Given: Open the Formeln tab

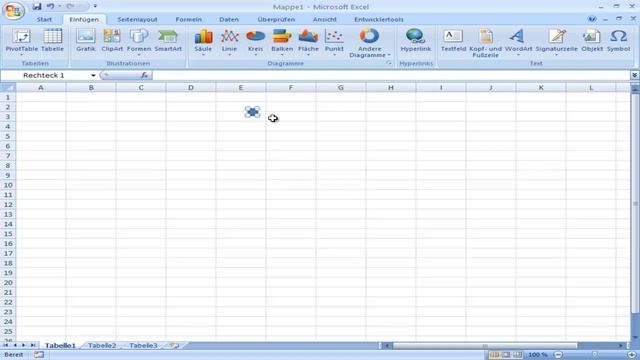Looking at the screenshot, I should 189,19.
